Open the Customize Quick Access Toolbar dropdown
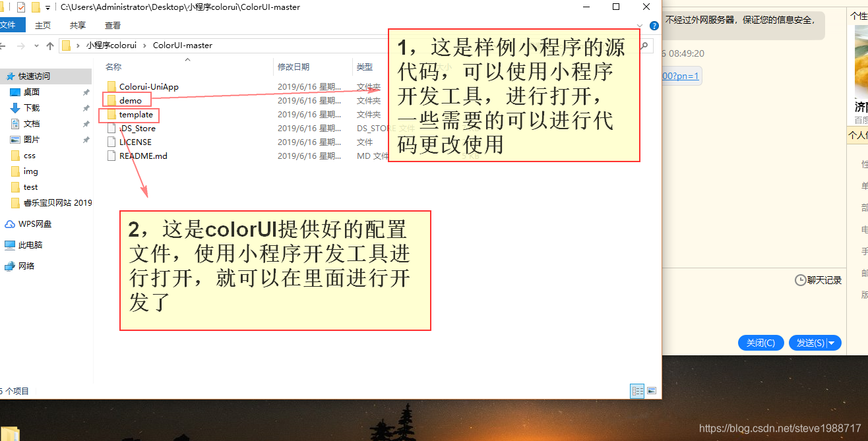Screen dimensions: 868x441 tap(47, 8)
